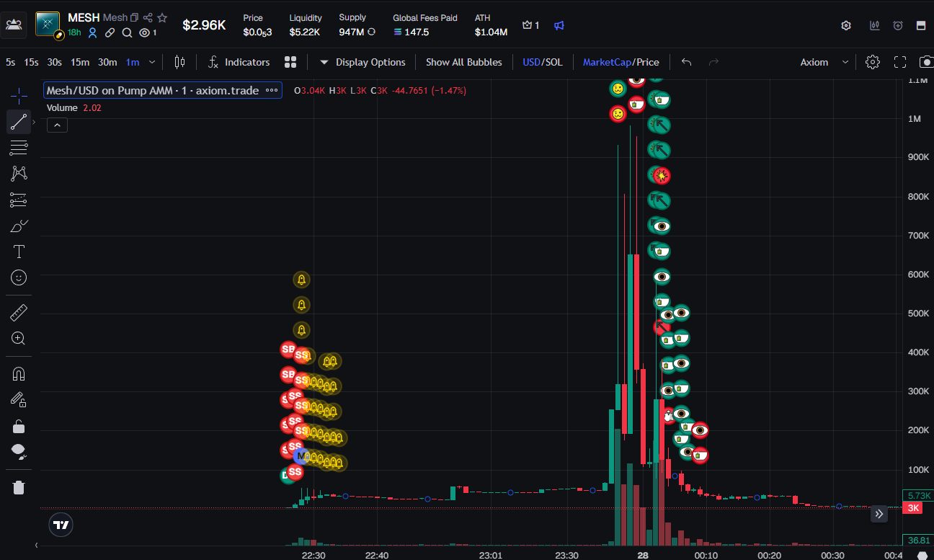Click the eye watchers count icon

[144, 32]
